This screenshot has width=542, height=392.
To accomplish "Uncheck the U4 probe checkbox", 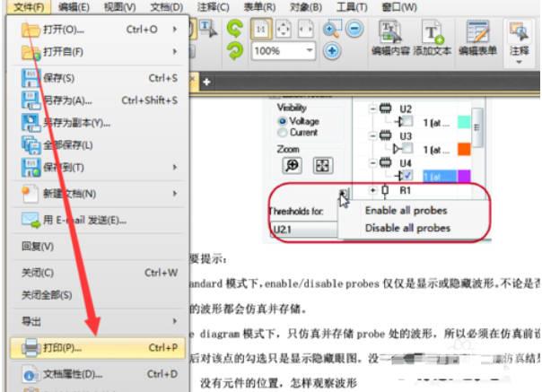I will point(407,176).
